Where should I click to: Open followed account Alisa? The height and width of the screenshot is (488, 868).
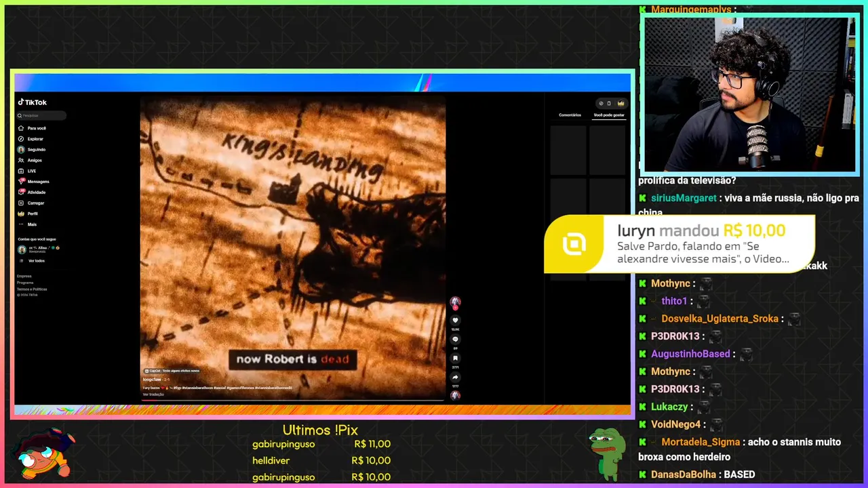[39, 249]
